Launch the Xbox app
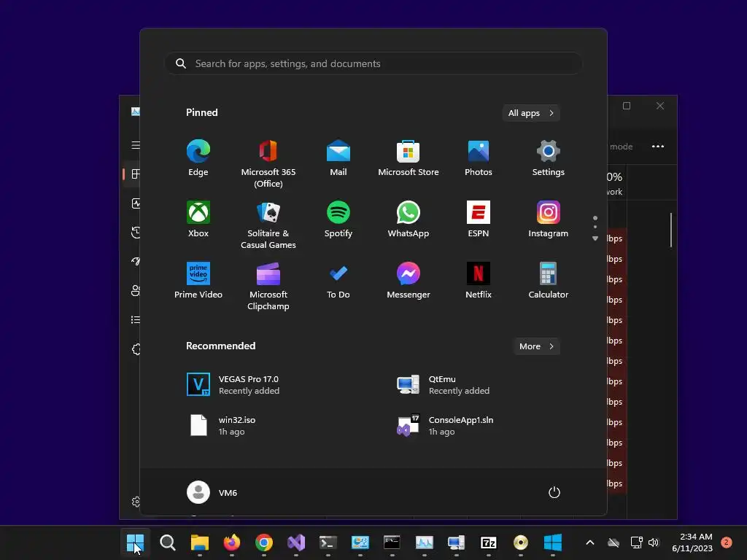 click(x=198, y=219)
